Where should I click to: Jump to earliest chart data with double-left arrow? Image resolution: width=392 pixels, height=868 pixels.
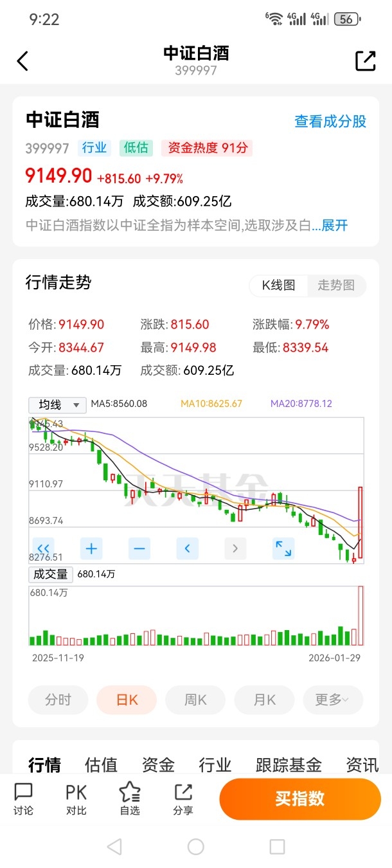pyautogui.click(x=43, y=548)
